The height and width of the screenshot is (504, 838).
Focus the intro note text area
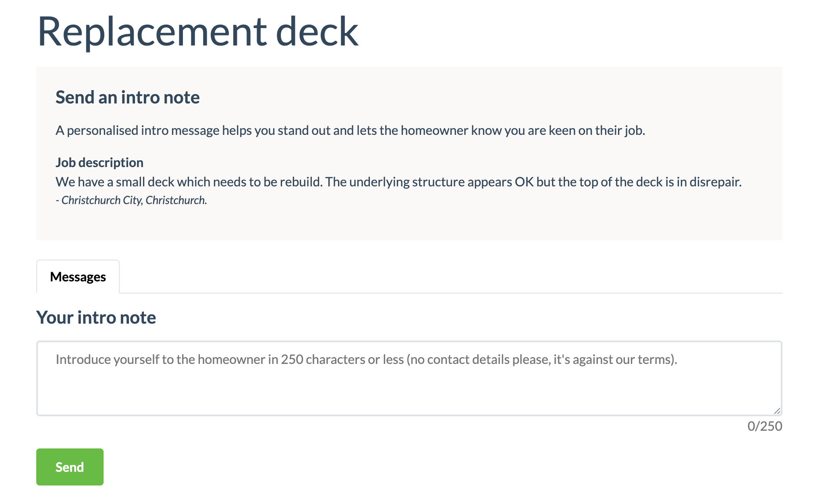click(x=409, y=378)
